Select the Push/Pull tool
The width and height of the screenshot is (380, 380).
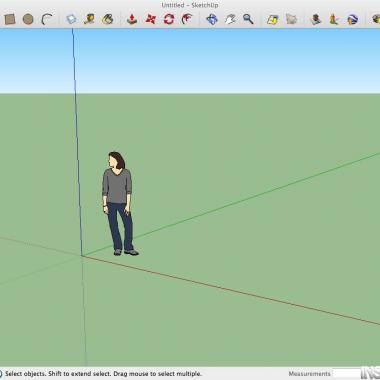tap(132, 19)
